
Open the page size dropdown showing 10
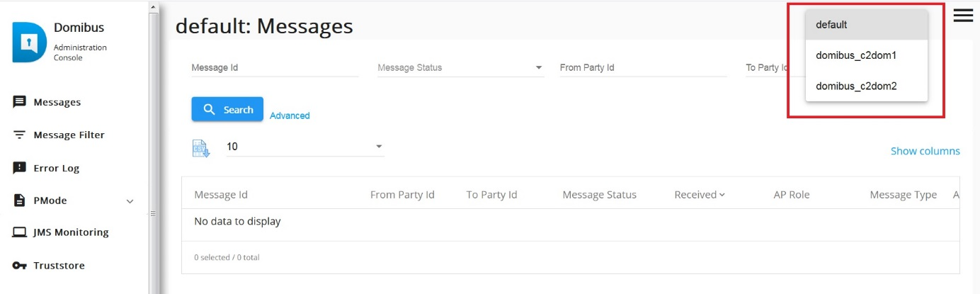(305, 147)
